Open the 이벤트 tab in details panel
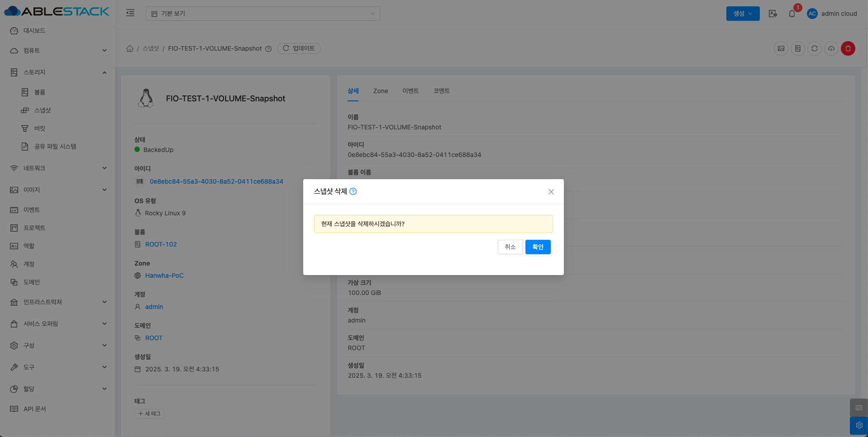This screenshot has height=437, width=868. click(x=410, y=91)
